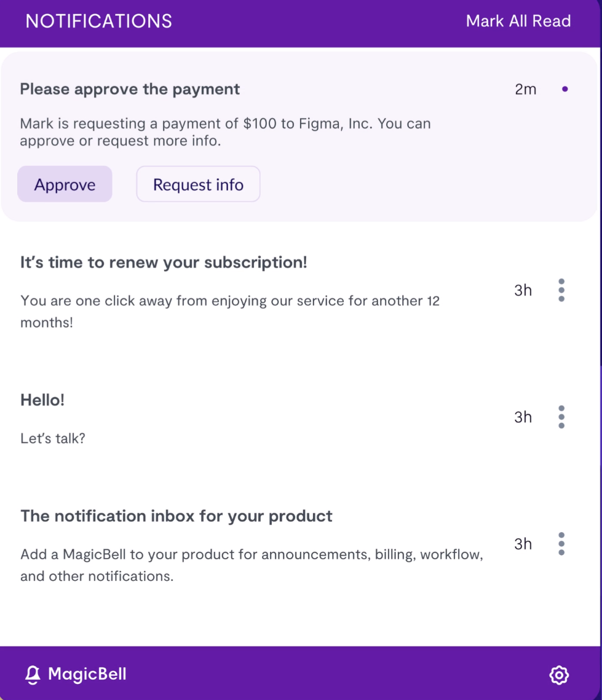602x700 pixels.
Task: Click the MagicBell bell logo icon
Action: coord(33,675)
